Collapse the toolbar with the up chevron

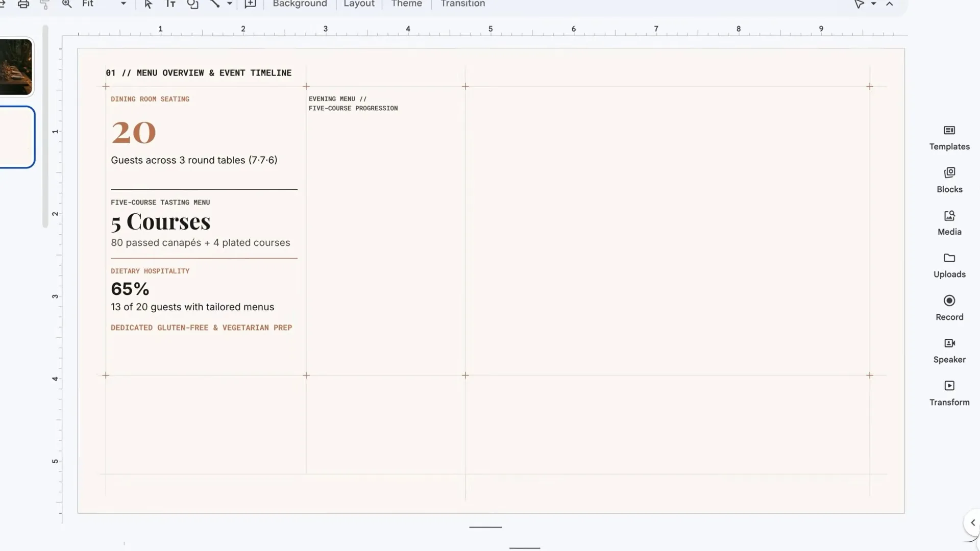[x=890, y=4]
